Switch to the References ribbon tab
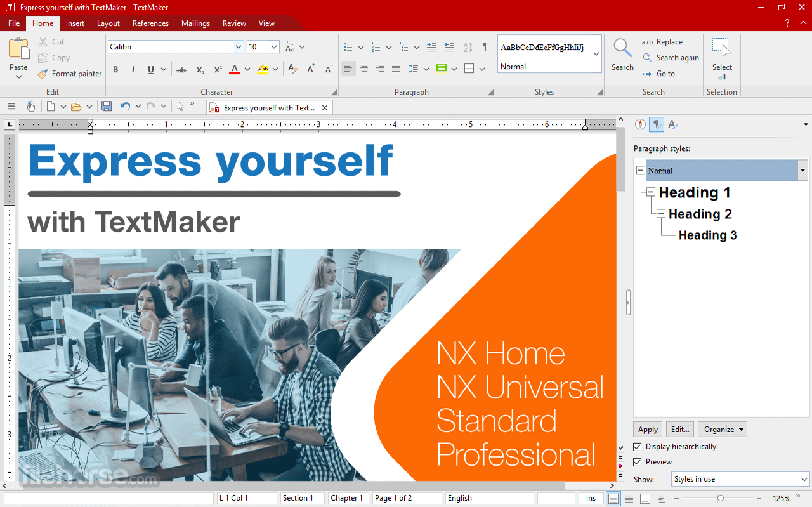 click(150, 23)
